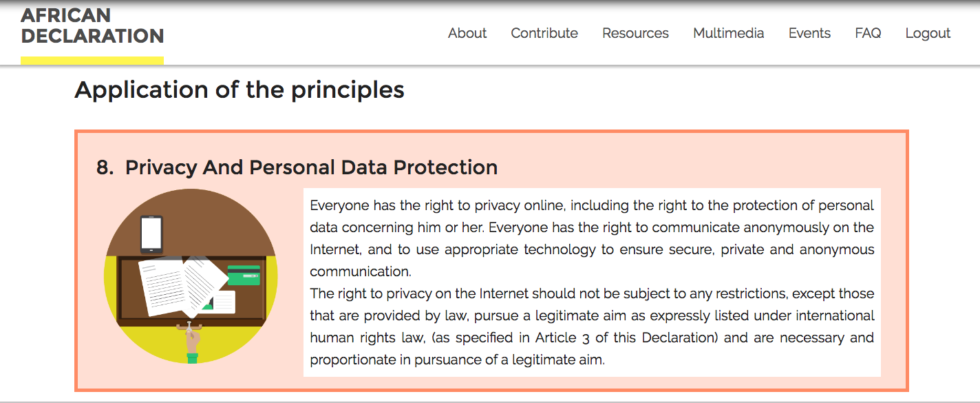Click the stacked paper documents graphic
Screen dimensions: 980x403
click(x=182, y=285)
